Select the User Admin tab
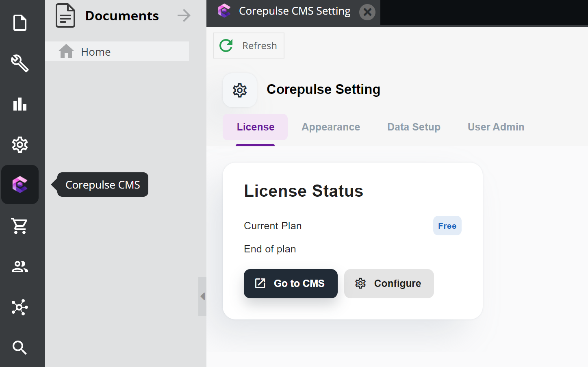 coord(496,127)
